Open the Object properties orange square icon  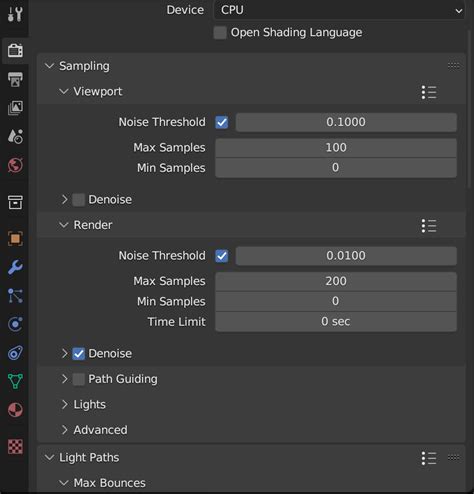[x=15, y=239]
